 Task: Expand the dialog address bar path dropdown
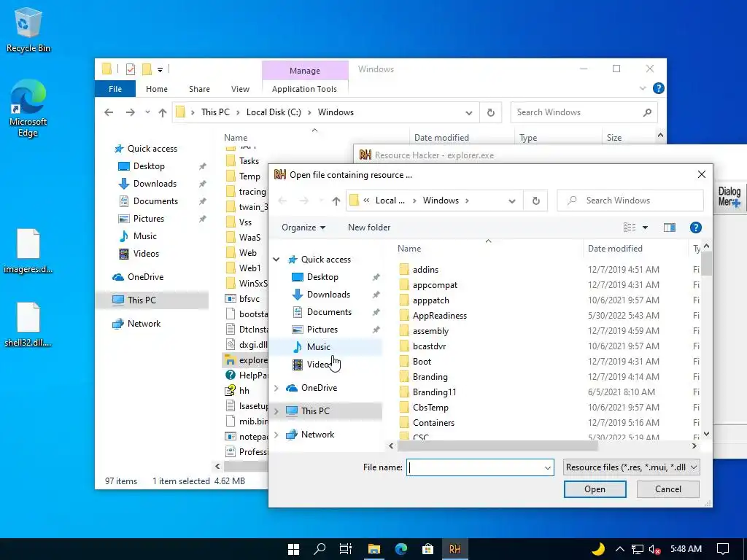pos(511,201)
